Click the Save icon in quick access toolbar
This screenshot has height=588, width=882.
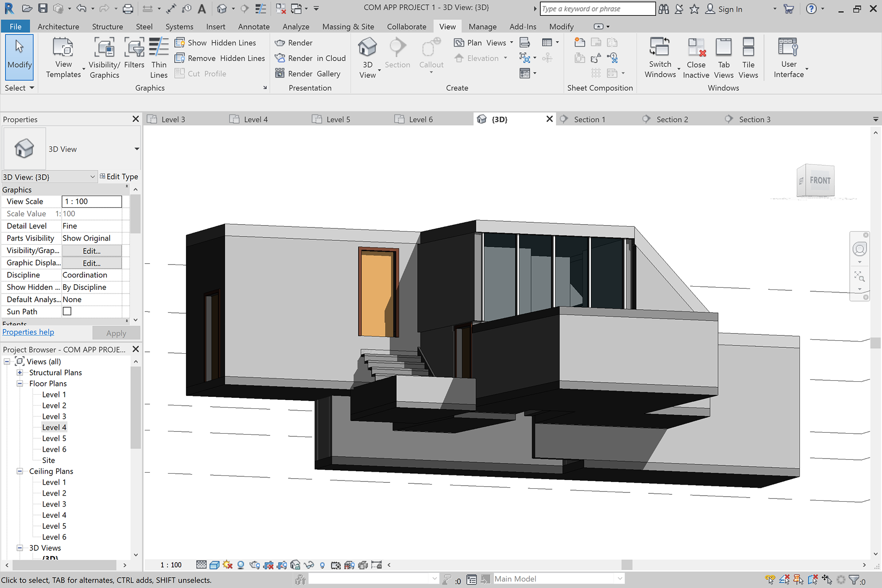click(42, 8)
